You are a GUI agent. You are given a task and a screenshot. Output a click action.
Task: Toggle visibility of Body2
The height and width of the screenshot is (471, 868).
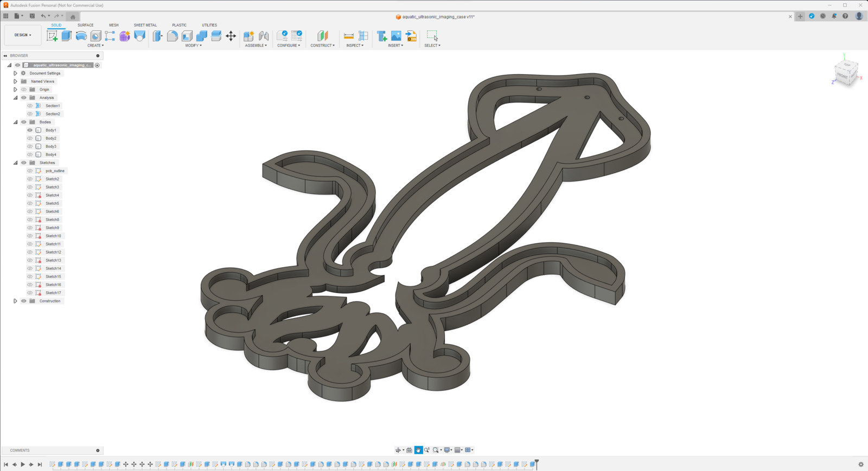[x=30, y=138]
